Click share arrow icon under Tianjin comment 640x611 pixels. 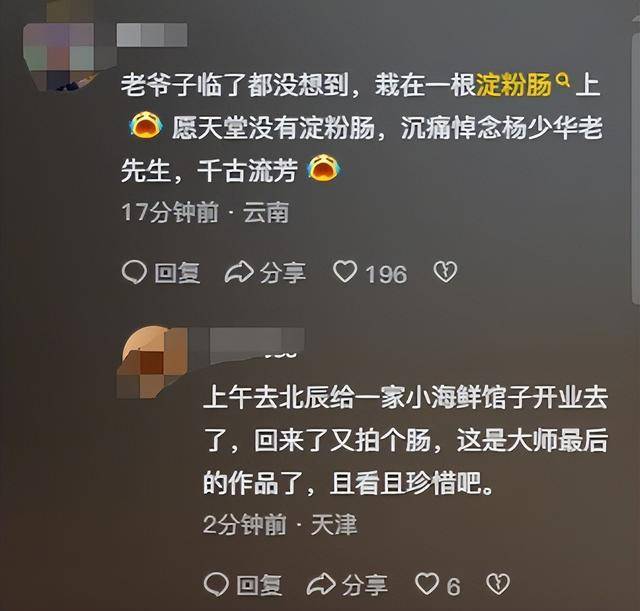tap(321, 584)
